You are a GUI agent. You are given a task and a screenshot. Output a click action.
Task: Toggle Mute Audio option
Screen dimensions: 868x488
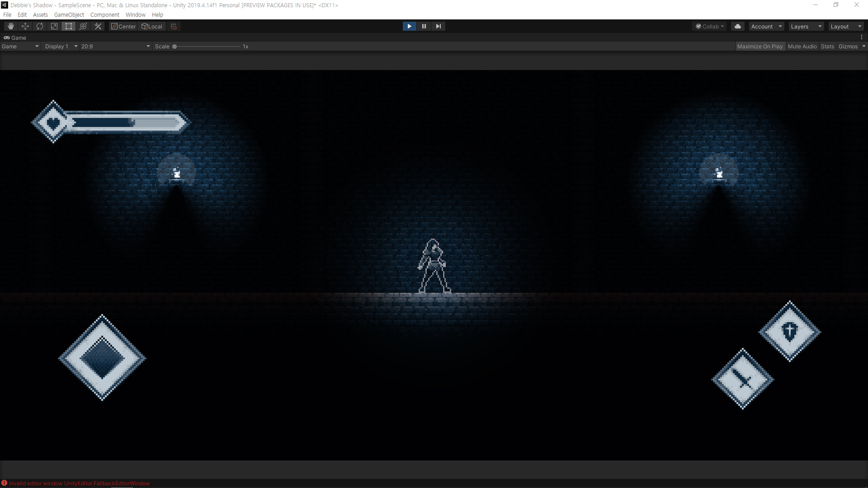[x=802, y=47]
